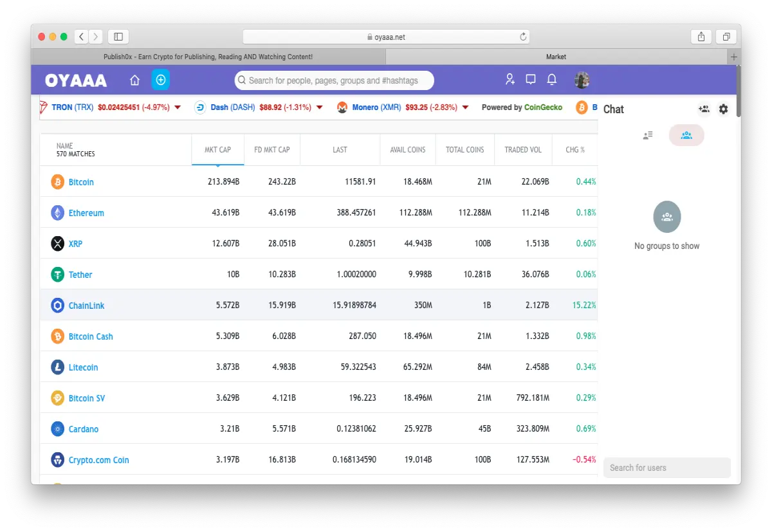
Task: Click TRON (TRX) in the ticker
Action: 72,107
